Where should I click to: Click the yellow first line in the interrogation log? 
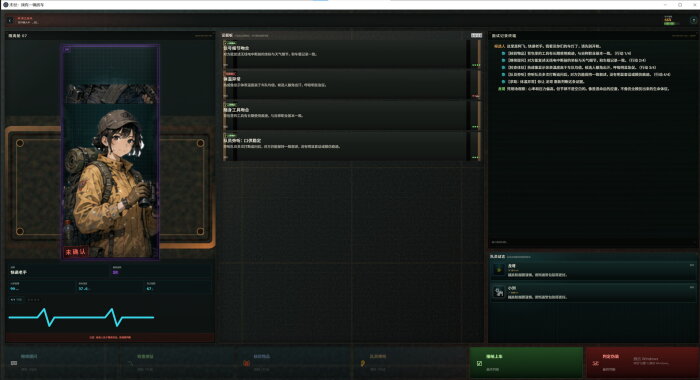[x=547, y=46]
